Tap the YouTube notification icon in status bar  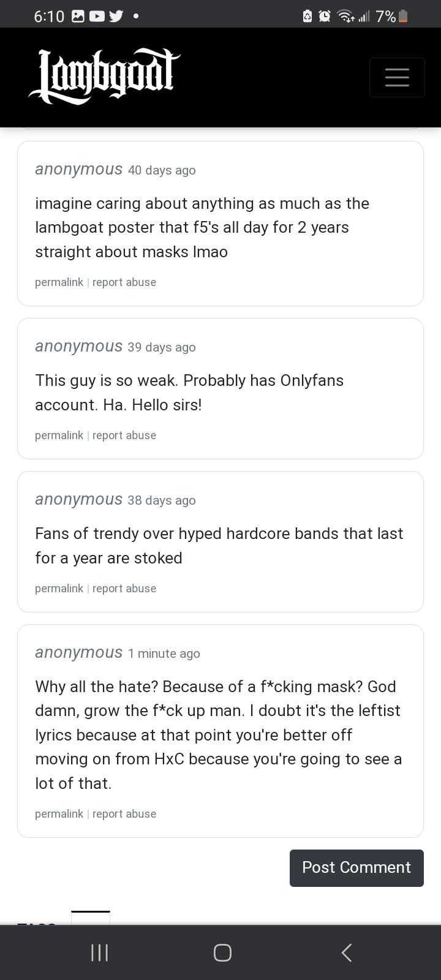tap(97, 17)
